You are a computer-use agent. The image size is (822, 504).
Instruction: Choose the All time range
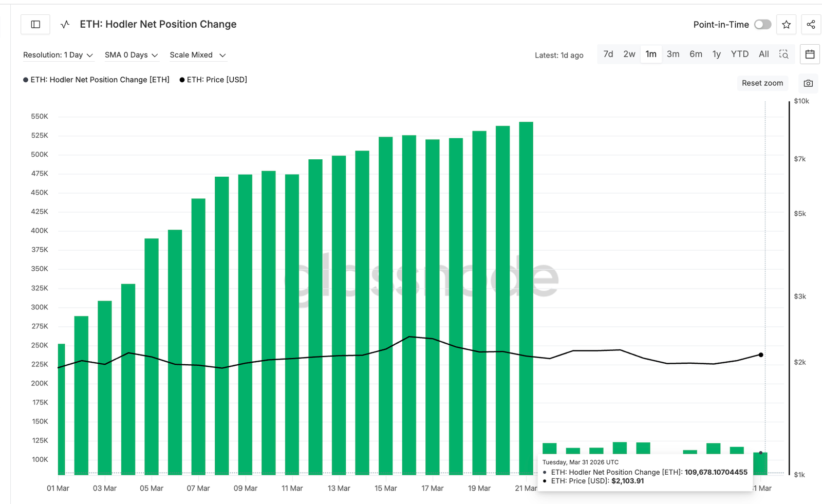click(763, 54)
